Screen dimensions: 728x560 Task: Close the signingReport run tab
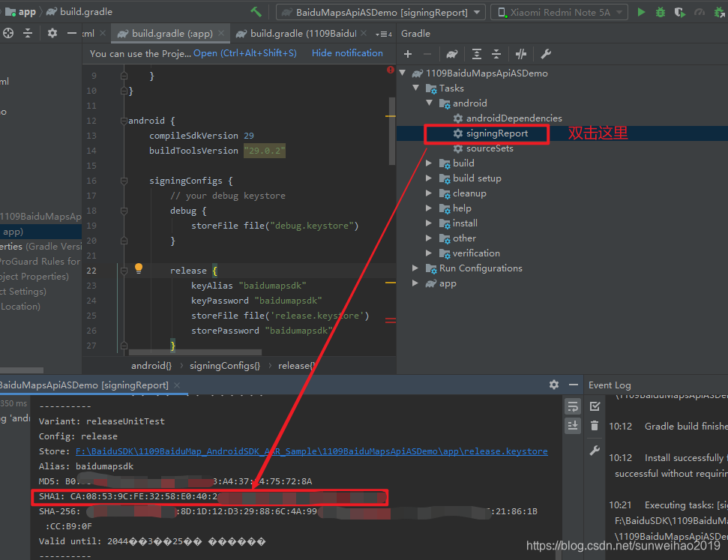(x=177, y=385)
